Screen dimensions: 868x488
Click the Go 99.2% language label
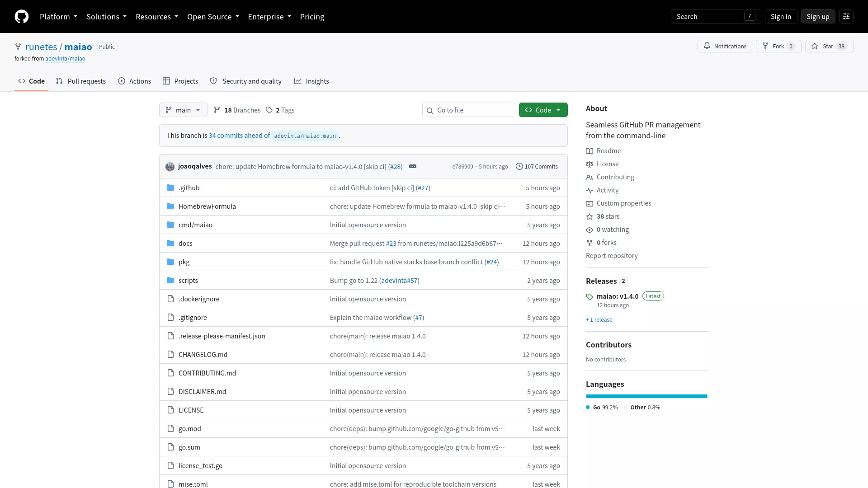pyautogui.click(x=602, y=408)
